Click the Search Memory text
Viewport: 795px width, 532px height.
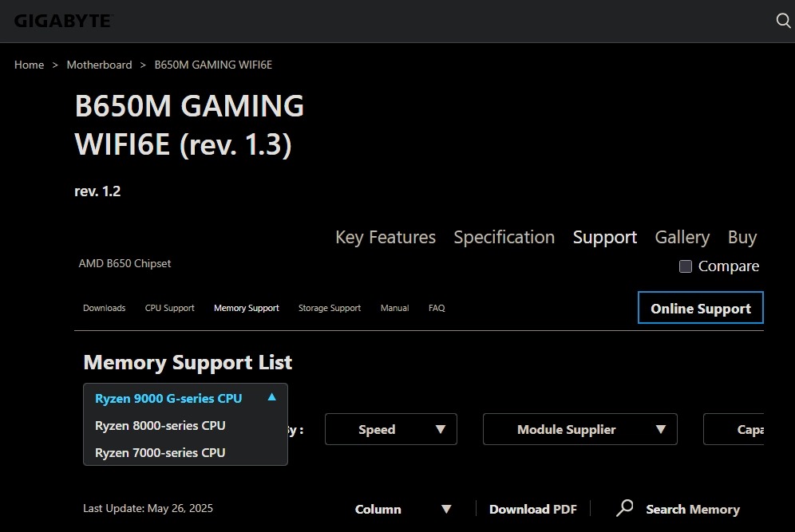coord(693,509)
